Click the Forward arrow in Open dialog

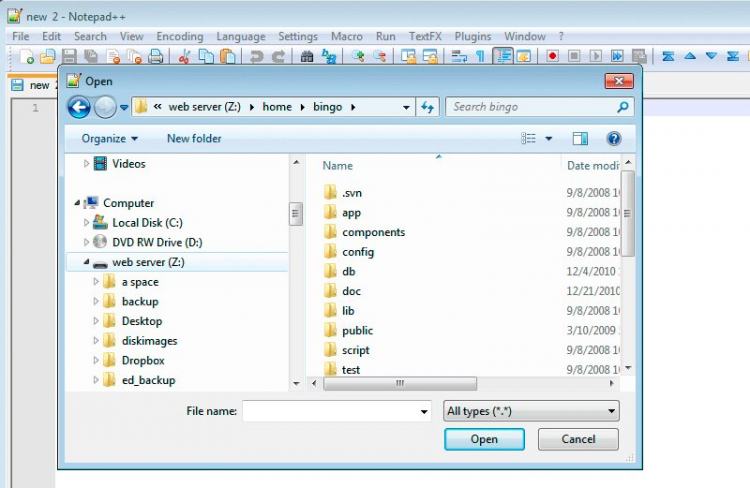coord(105,107)
